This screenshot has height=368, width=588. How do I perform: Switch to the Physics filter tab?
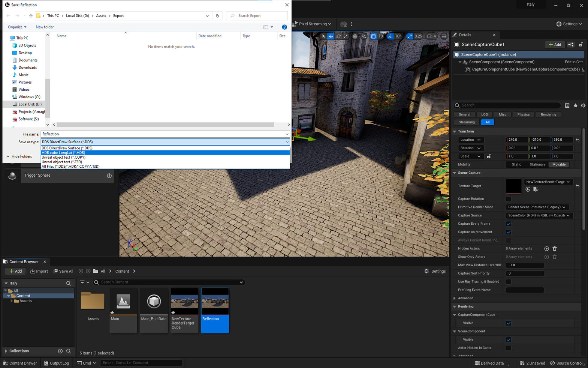(x=523, y=114)
